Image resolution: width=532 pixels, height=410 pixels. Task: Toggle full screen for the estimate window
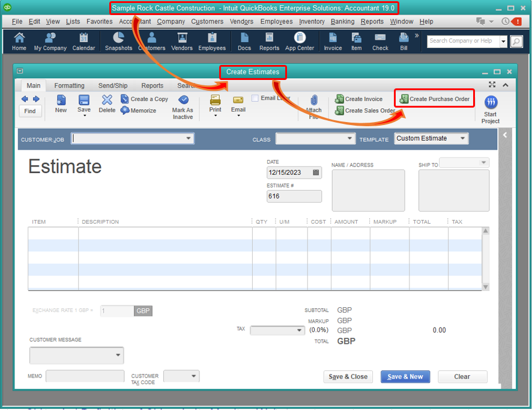click(492, 85)
